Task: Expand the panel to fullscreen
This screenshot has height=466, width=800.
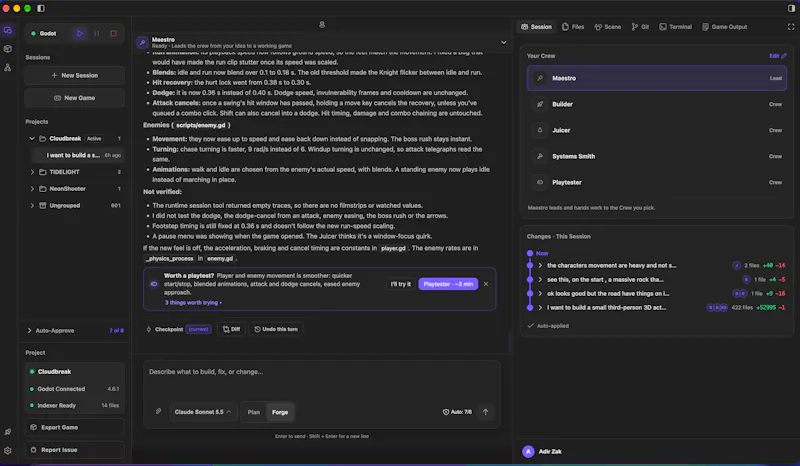Action: tap(791, 27)
